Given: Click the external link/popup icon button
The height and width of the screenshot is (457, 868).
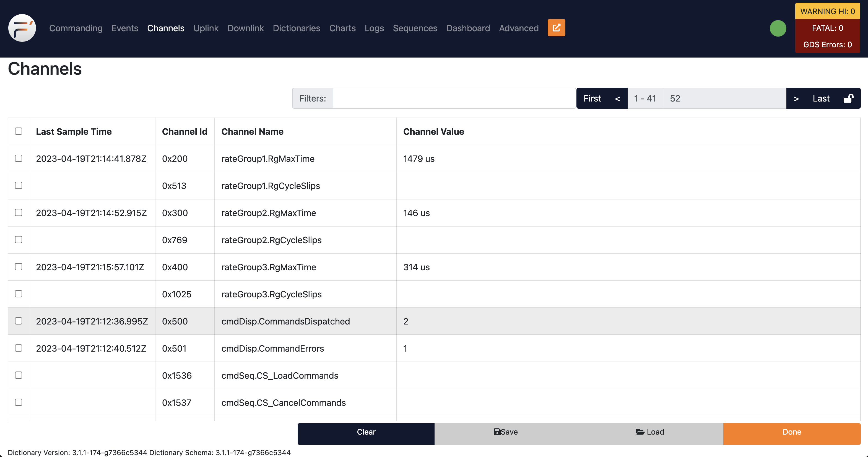Looking at the screenshot, I should tap(556, 28).
